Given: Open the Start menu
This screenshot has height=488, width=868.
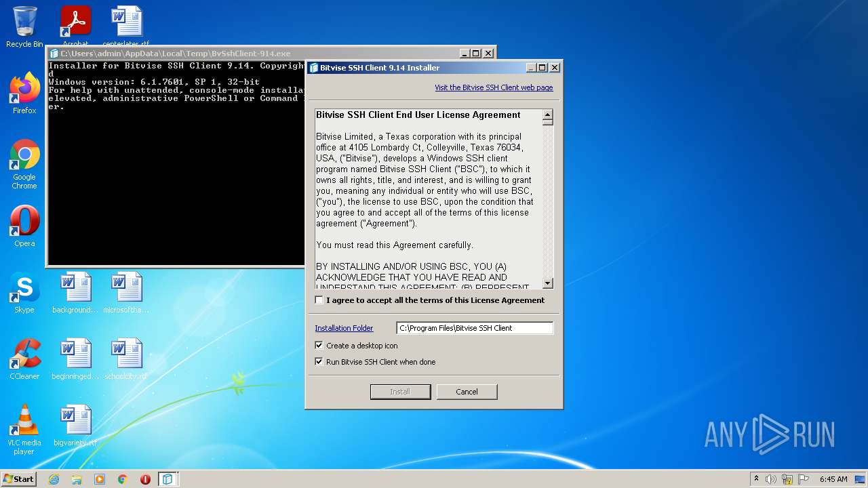Looking at the screenshot, I should (x=18, y=479).
